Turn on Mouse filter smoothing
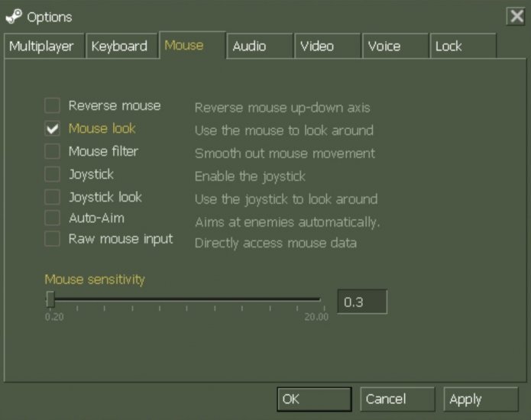 click(x=52, y=152)
